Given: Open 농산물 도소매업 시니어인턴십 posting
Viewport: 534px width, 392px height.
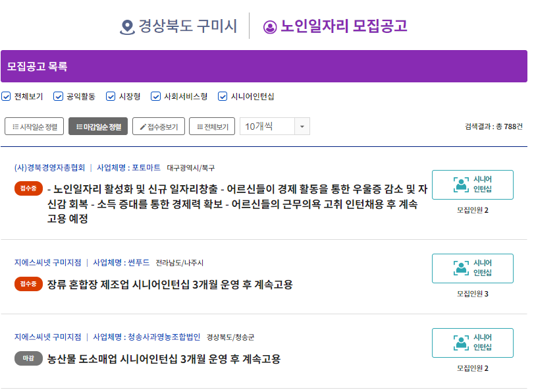Looking at the screenshot, I should click(163, 359).
